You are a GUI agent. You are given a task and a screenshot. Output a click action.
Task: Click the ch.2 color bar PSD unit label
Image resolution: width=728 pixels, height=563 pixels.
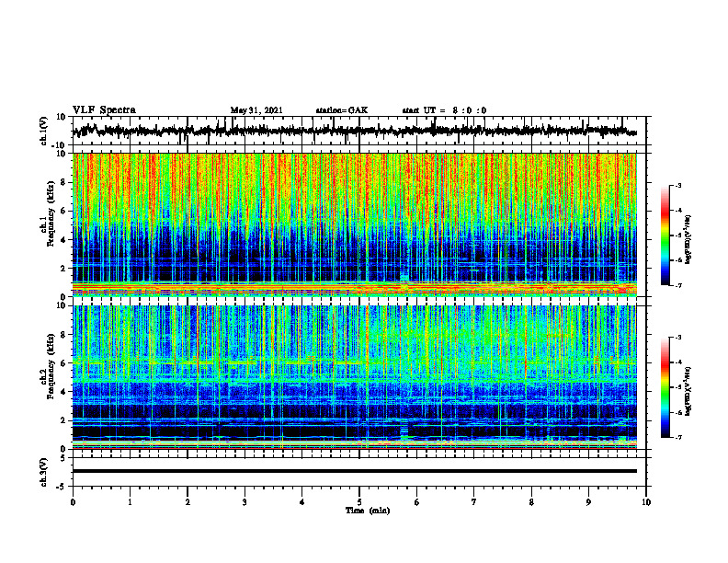tap(688, 391)
